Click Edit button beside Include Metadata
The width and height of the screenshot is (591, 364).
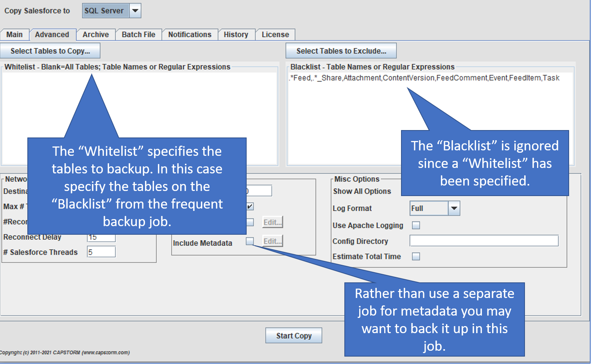tap(272, 241)
